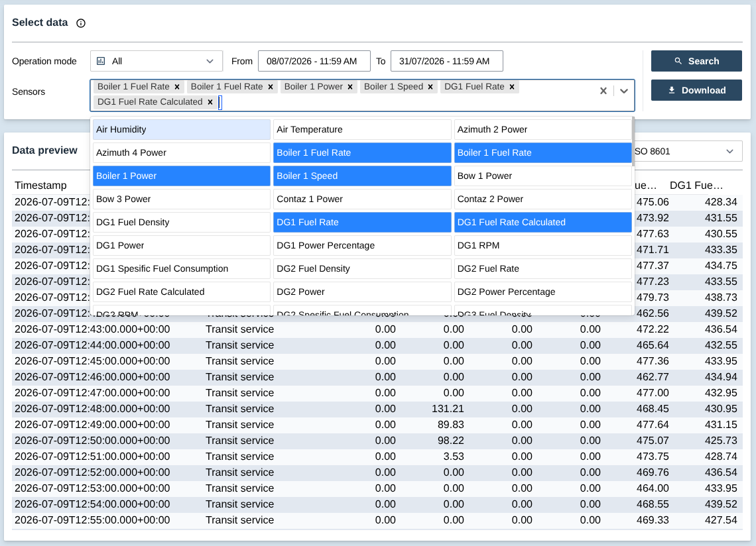This screenshot has height=546, width=756.
Task: Select DG1 Spesific Fuel Consumption option
Action: [x=181, y=268]
